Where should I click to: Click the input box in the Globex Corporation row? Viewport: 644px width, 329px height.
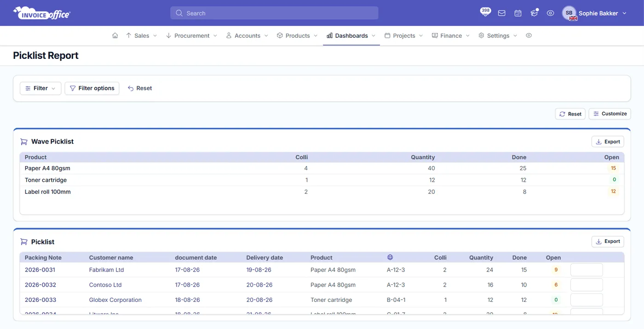[586, 300]
